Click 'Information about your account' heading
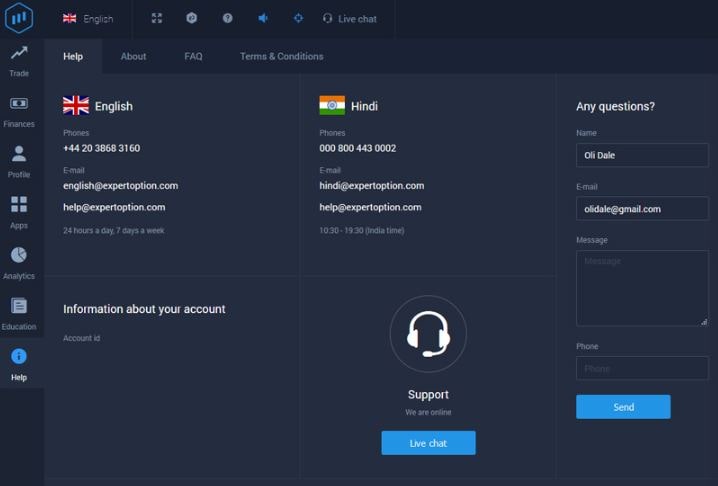Screen dimensions: 718x486 click(144, 309)
